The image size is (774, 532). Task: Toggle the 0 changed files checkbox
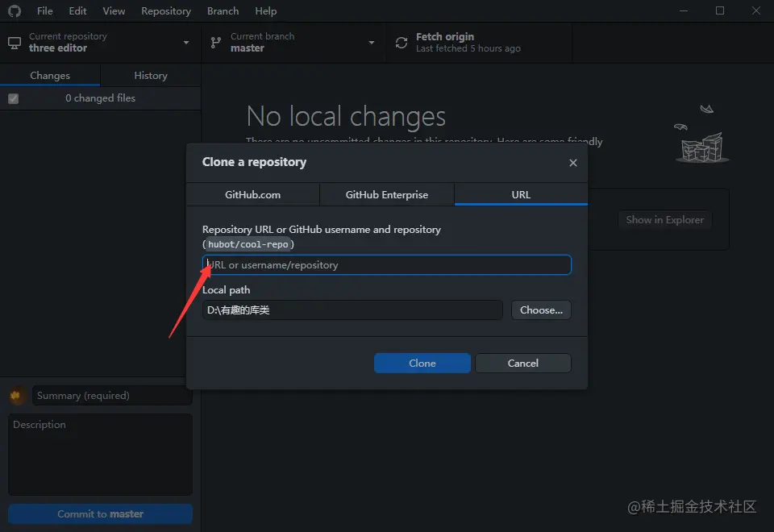click(14, 98)
